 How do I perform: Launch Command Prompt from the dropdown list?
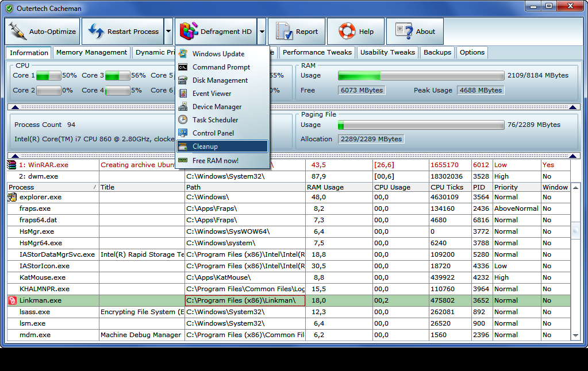221,67
